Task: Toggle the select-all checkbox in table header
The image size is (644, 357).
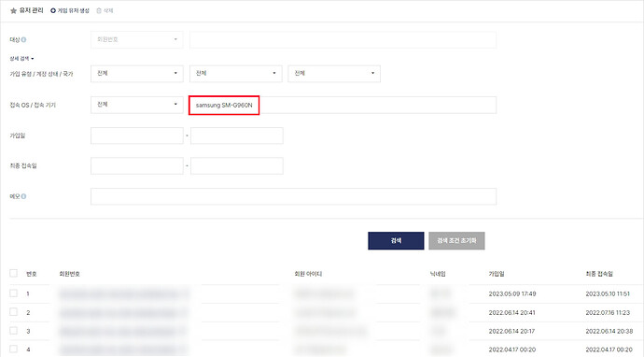Action: click(14, 273)
